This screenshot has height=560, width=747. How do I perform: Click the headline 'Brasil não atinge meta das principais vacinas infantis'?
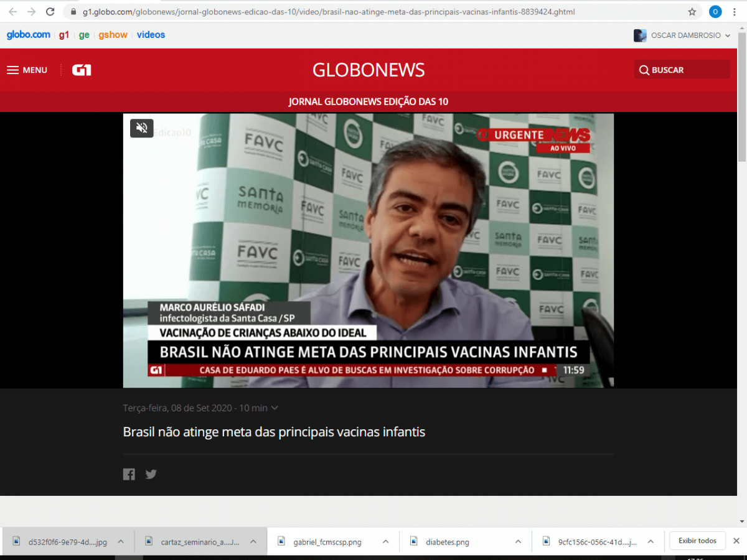click(274, 432)
